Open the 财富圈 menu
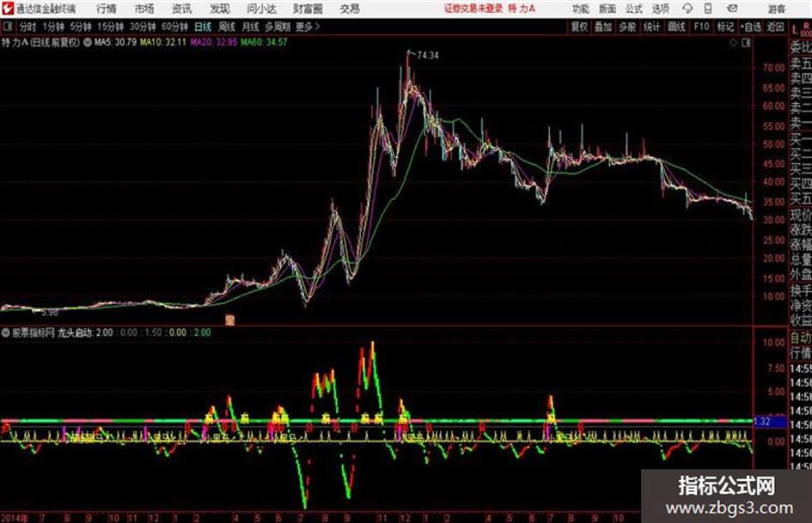812x523 pixels. (x=308, y=9)
